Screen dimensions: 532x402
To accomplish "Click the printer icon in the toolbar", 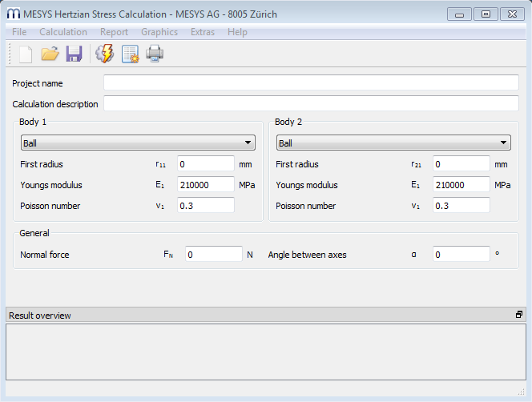I will tap(155, 54).
